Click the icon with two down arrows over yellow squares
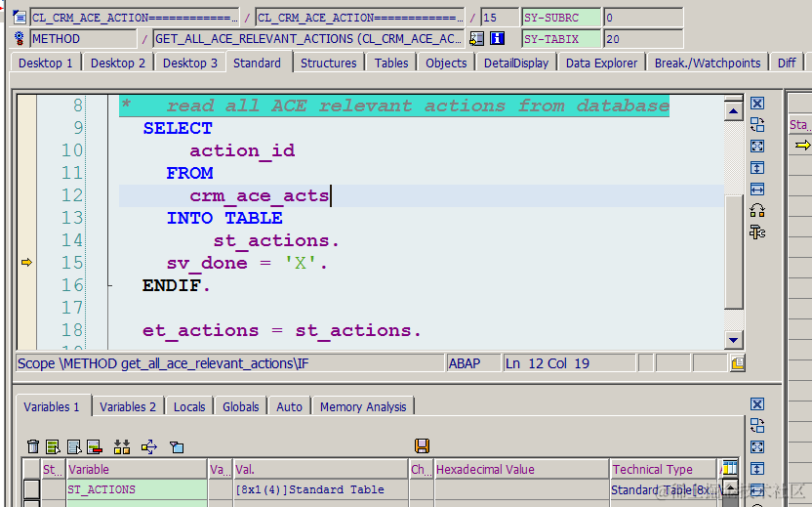The height and width of the screenshot is (507, 812). tap(122, 446)
